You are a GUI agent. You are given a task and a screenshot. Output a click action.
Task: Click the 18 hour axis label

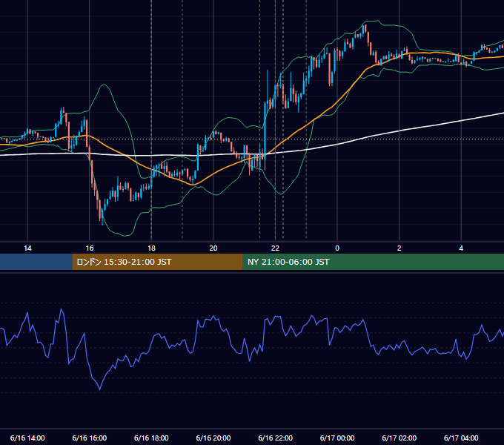pos(151,248)
